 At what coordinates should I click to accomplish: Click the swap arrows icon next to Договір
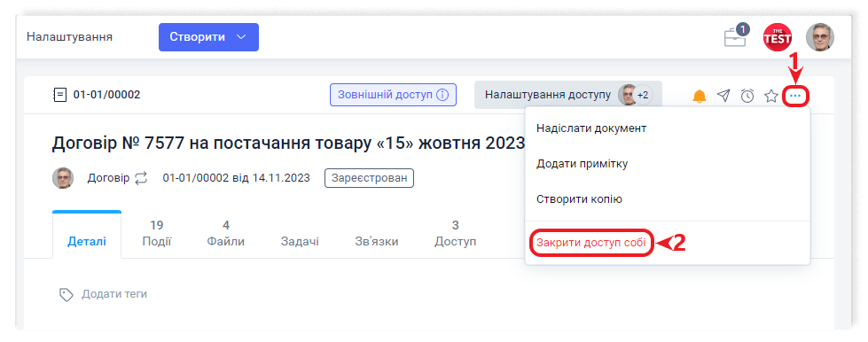tap(141, 178)
